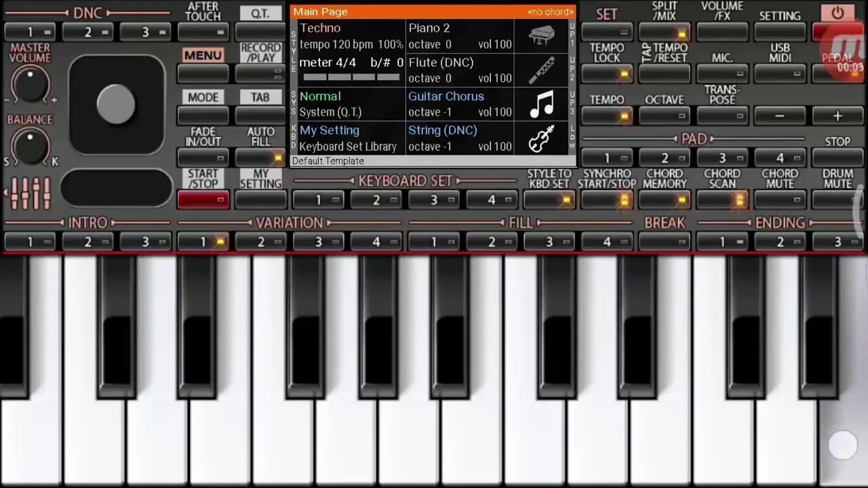Tap the String (DNC) violin icon
Screen dimensions: 868x488
click(542, 138)
